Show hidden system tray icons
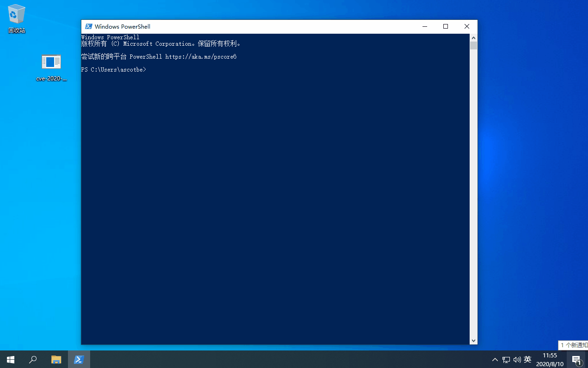Image resolution: width=588 pixels, height=368 pixels. click(x=495, y=360)
